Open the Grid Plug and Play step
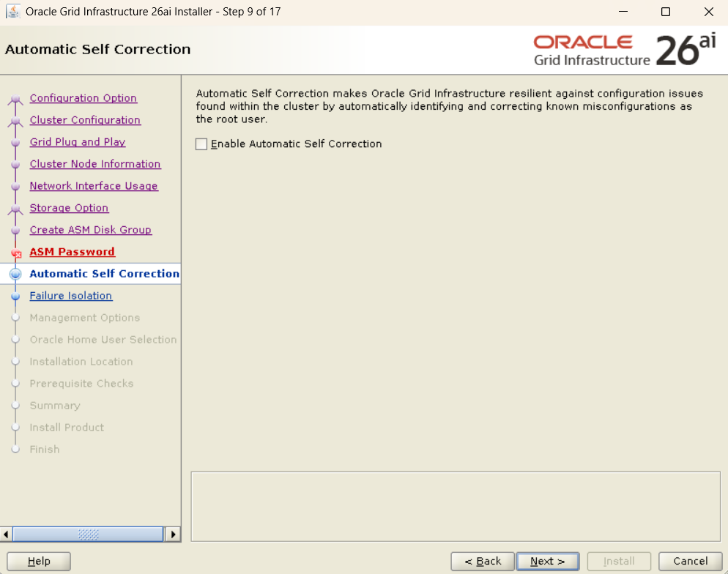This screenshot has height=574, width=728. pos(77,142)
